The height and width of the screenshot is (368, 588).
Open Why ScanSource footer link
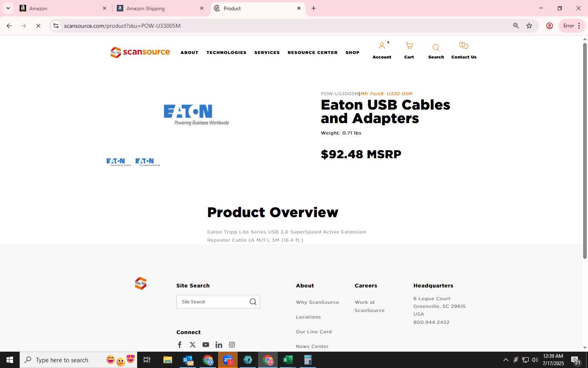tap(317, 302)
